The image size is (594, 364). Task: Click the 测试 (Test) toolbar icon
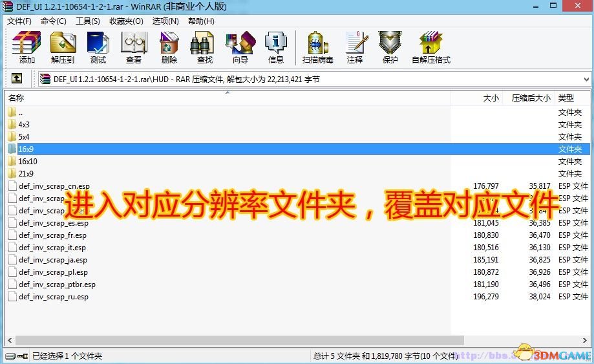tap(98, 47)
